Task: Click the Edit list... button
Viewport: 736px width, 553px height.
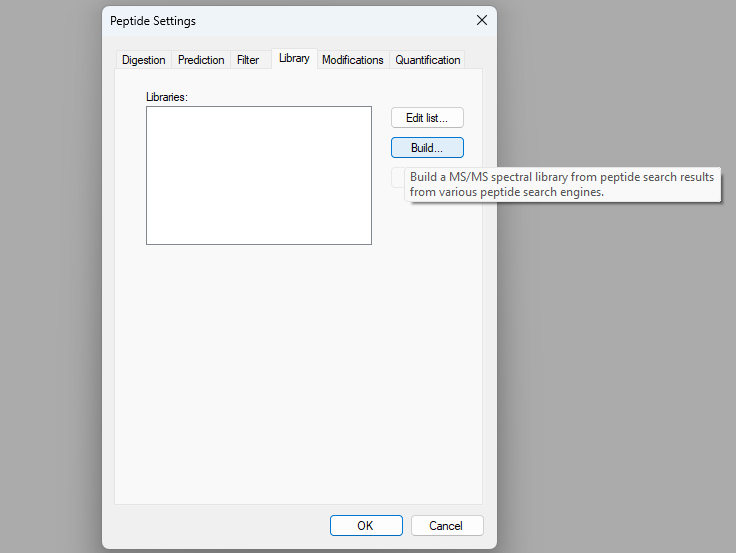Action: (427, 118)
